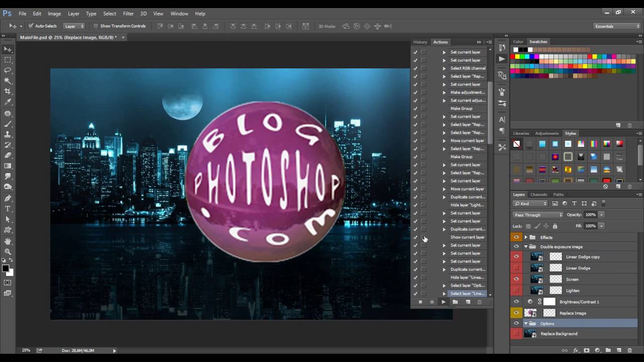Filter layers by type (T) icon
This screenshot has height=362, width=644.
pos(574,204)
